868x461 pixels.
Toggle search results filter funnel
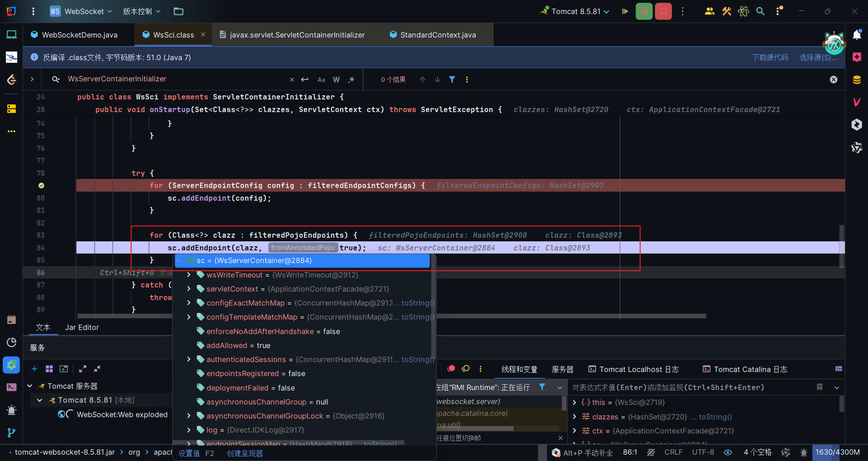(452, 80)
